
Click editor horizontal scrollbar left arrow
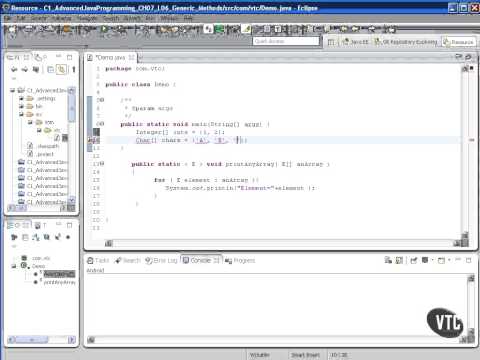[109, 243]
